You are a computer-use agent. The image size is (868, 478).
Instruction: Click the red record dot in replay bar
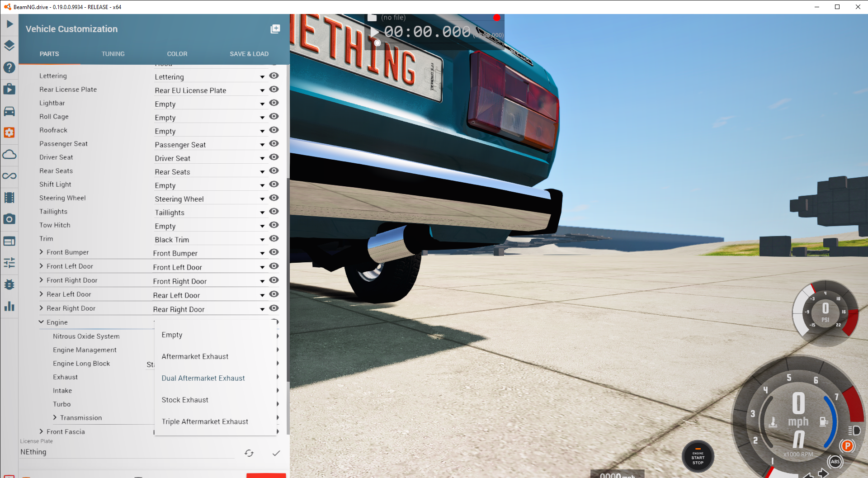[x=497, y=18]
